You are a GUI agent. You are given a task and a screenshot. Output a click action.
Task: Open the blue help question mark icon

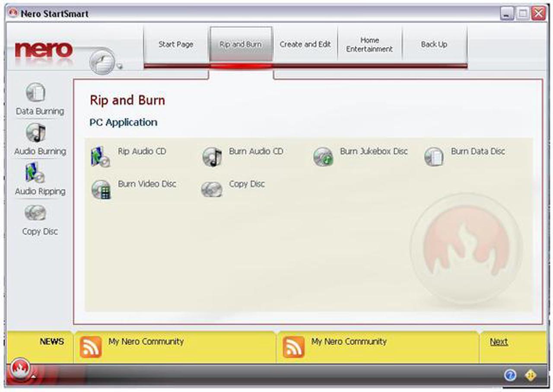click(x=510, y=376)
